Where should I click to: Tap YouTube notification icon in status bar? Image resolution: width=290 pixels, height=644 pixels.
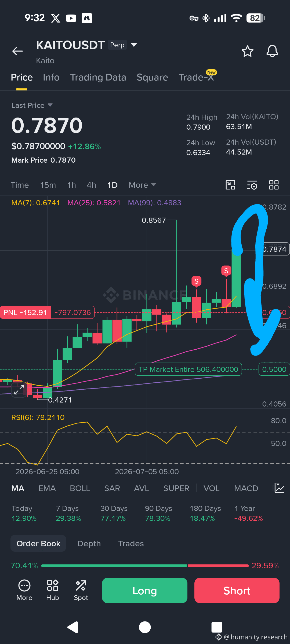(71, 18)
